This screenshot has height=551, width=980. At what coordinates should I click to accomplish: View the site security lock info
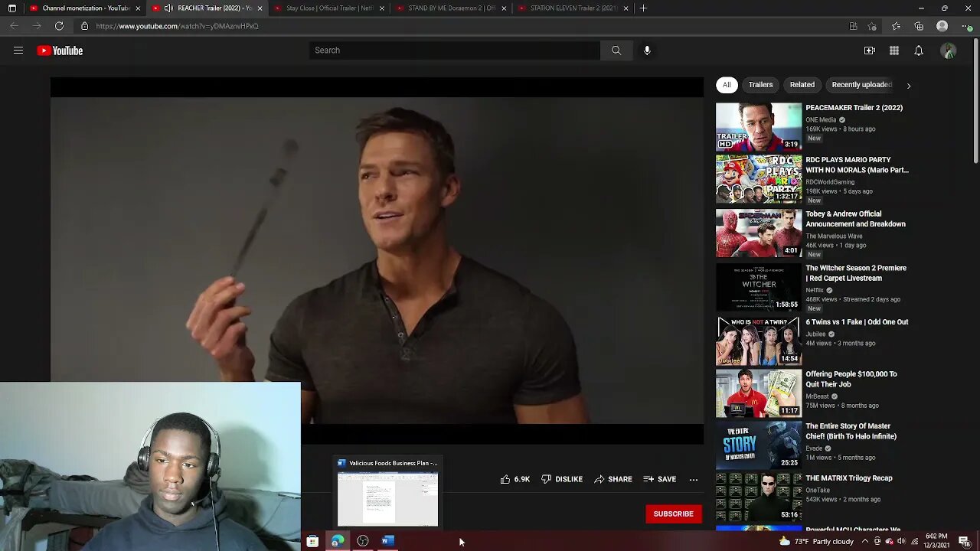[x=85, y=26]
